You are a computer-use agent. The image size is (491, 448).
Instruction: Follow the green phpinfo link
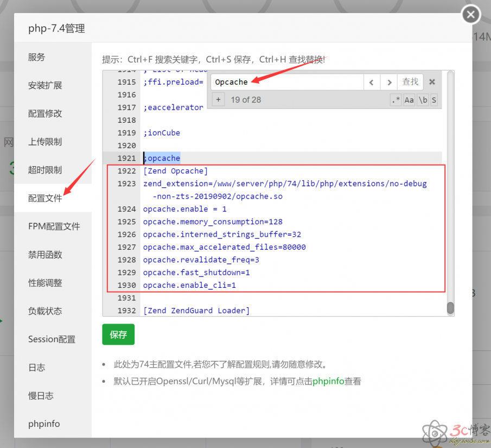[328, 381]
